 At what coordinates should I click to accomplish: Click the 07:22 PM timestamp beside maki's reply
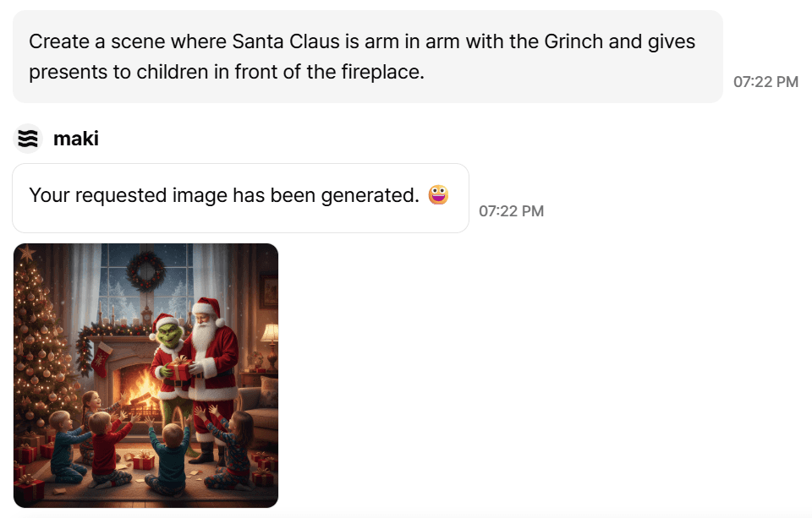[x=511, y=211]
